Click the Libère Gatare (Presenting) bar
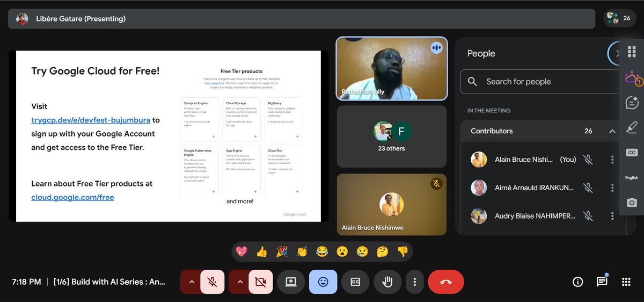Viewport: 644px width, 302px height. 302,19
